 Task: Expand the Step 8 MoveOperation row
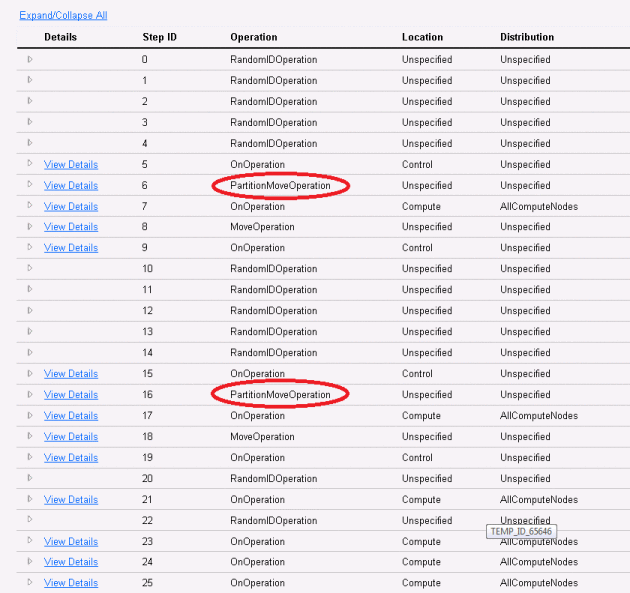coord(30,227)
